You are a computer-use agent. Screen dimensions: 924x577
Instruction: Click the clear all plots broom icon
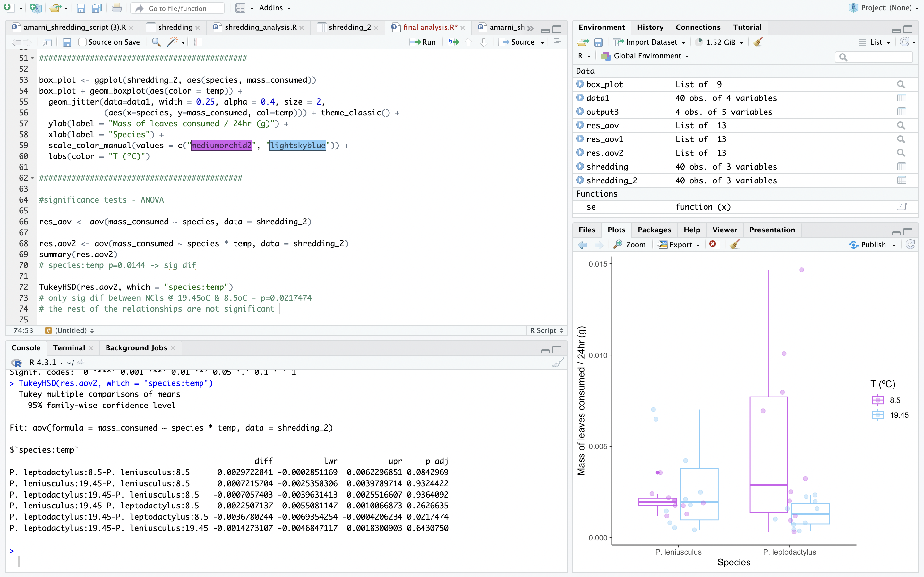(735, 244)
